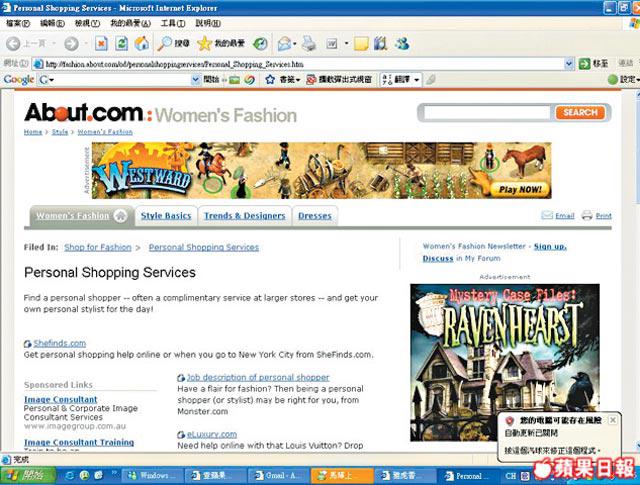The width and height of the screenshot is (640, 485).
Task: Open the Google bookmarks dropdown arrow
Action: click(298, 80)
